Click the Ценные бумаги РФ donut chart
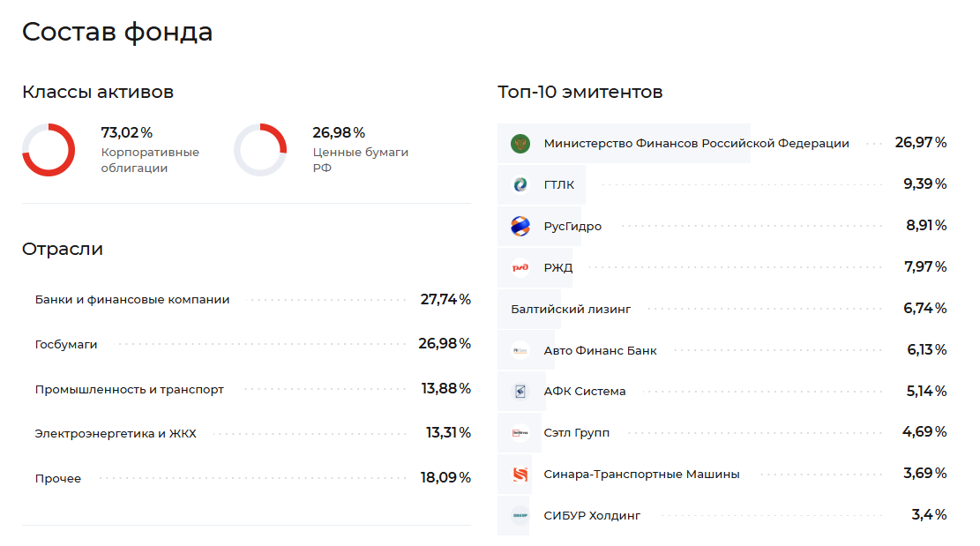Viewport: 980px width, 546px height. [260, 150]
